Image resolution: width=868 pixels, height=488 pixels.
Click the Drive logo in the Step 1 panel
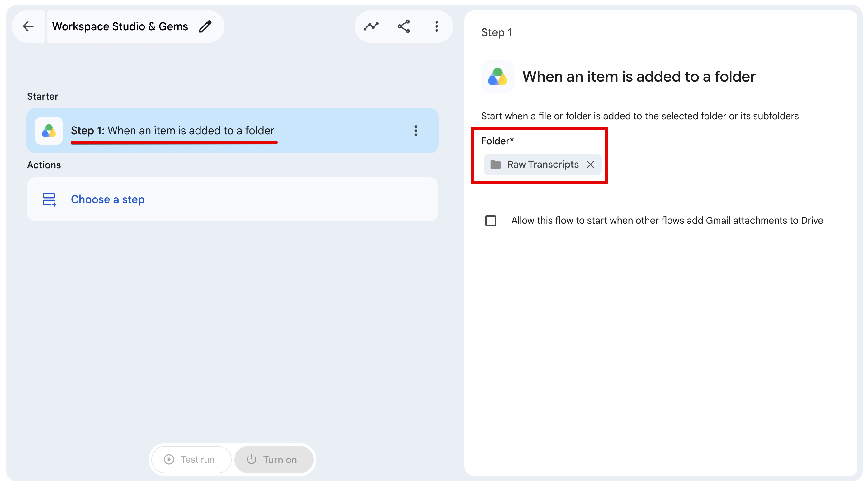point(497,77)
